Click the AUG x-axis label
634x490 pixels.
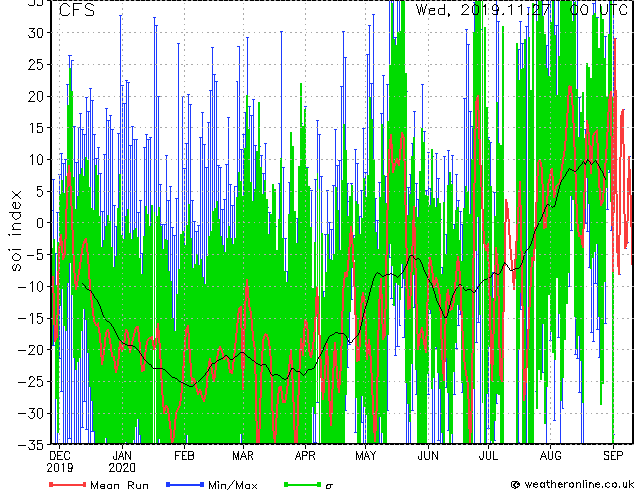[x=550, y=456]
